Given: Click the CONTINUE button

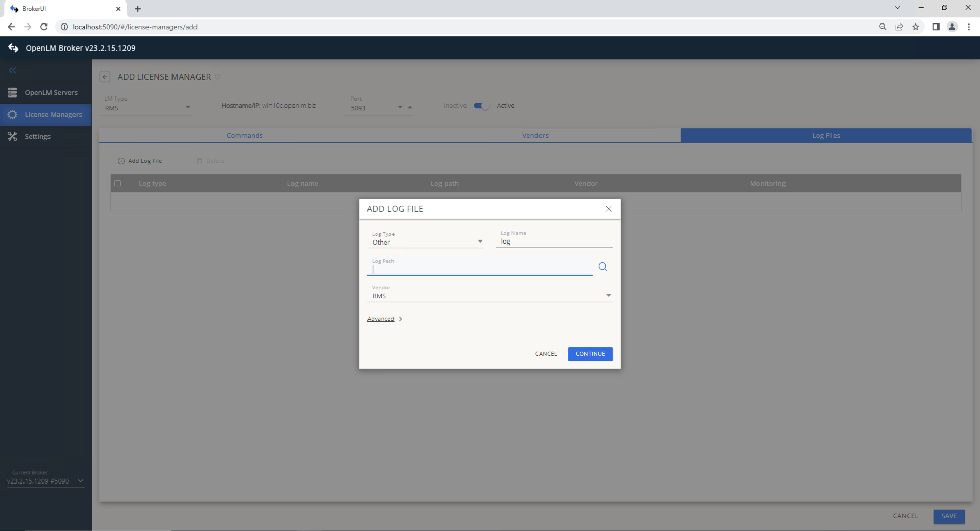Looking at the screenshot, I should click(590, 354).
